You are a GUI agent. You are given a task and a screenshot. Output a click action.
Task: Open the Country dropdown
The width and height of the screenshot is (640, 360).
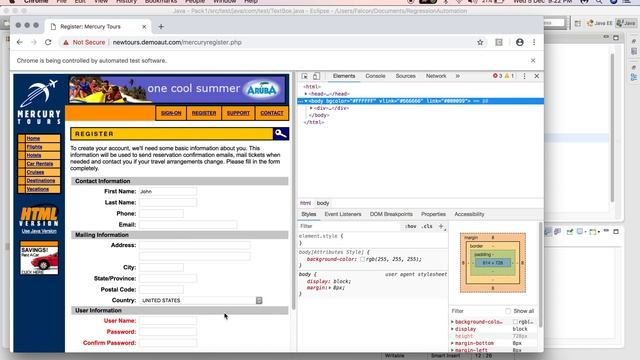[201, 300]
